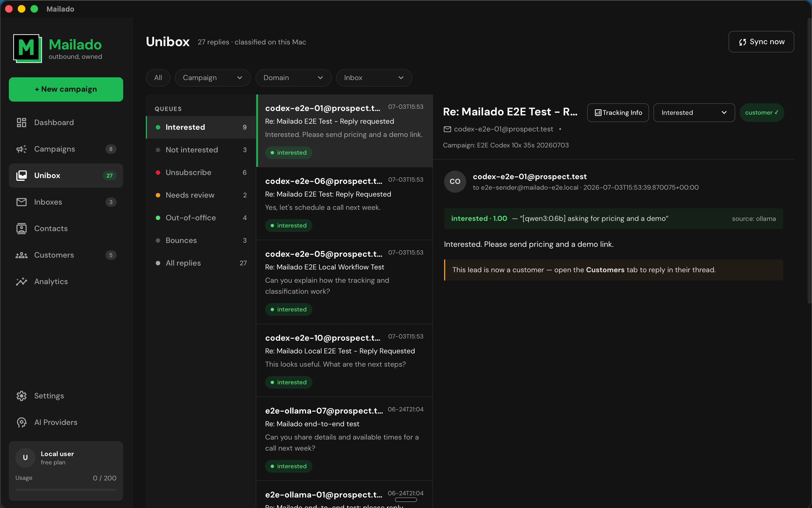Open reply from codex-e2e-05@prospect.test

tap(344, 282)
